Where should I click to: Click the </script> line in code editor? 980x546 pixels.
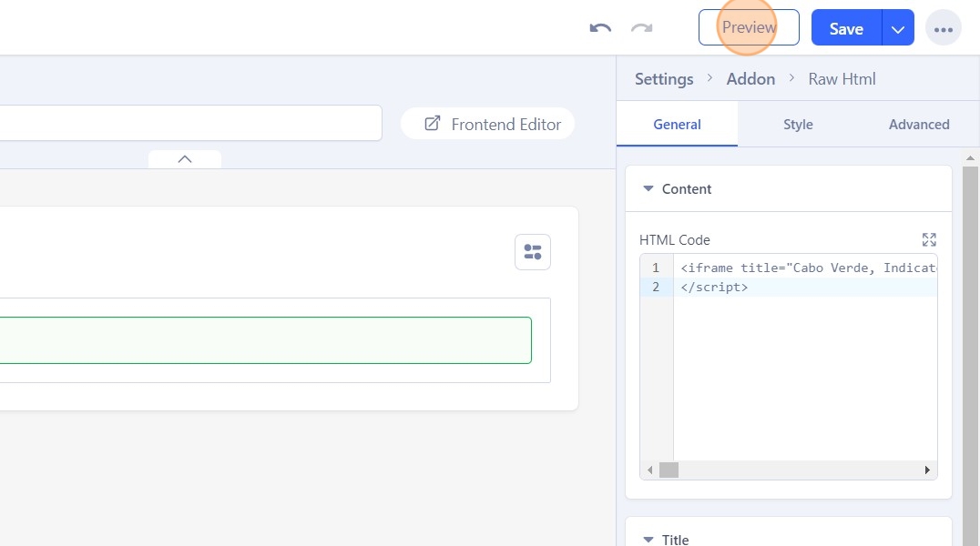pos(805,287)
